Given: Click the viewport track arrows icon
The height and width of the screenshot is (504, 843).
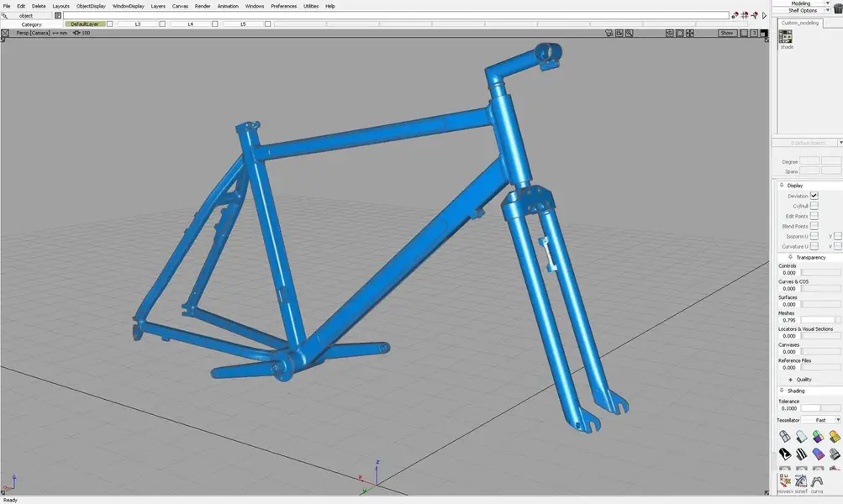Looking at the screenshot, I should (x=690, y=33).
